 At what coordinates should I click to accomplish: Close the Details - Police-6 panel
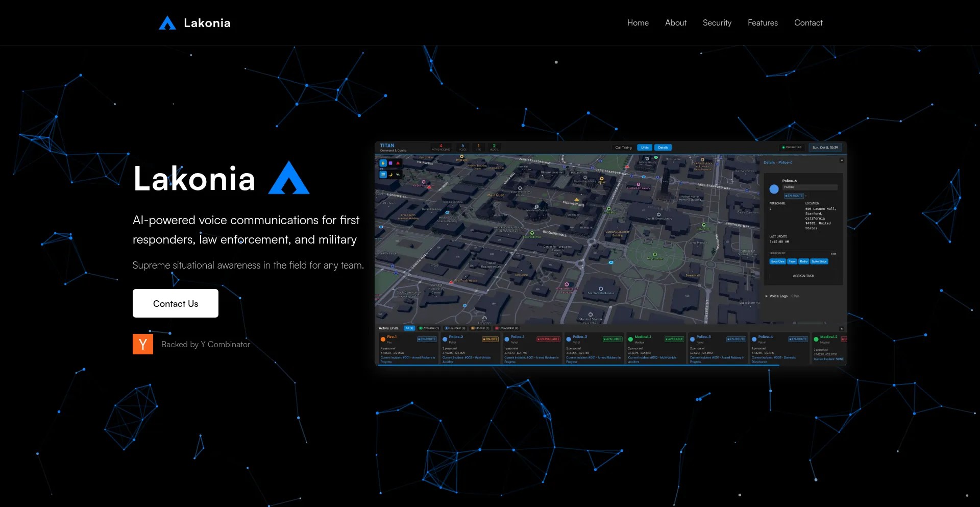(842, 160)
